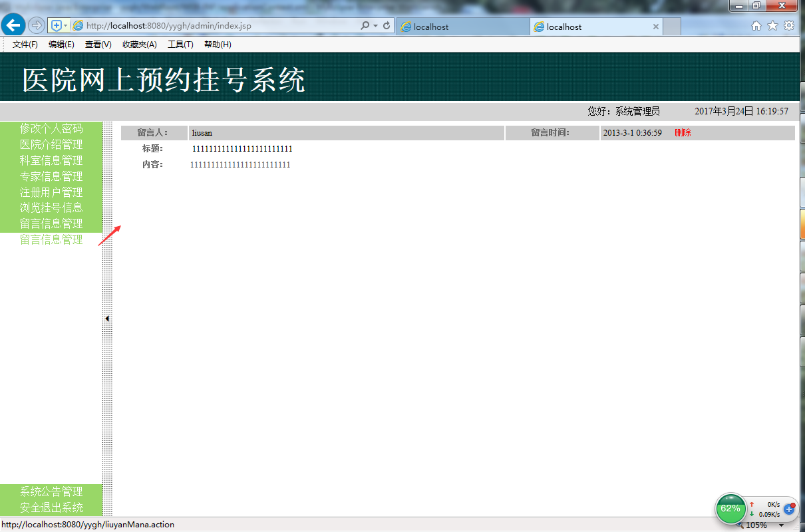Open the security shield icon in address bar
This screenshot has height=532, width=805.
[x=56, y=25]
